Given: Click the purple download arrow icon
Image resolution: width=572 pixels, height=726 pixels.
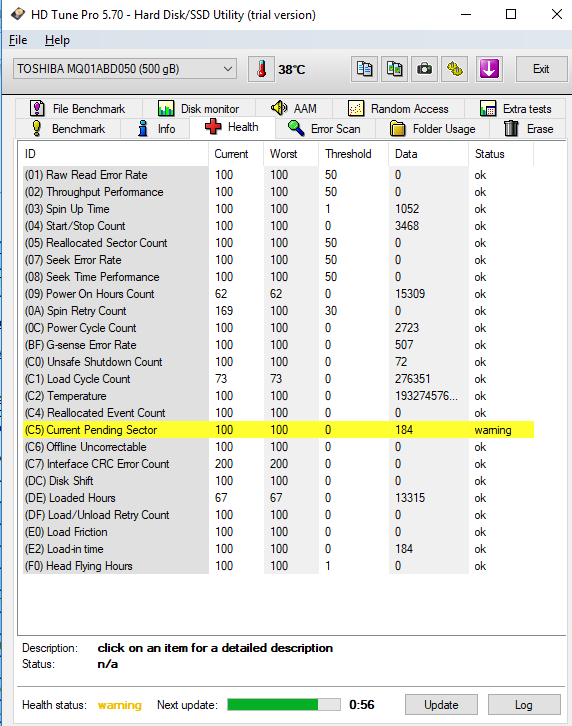Looking at the screenshot, I should point(490,69).
